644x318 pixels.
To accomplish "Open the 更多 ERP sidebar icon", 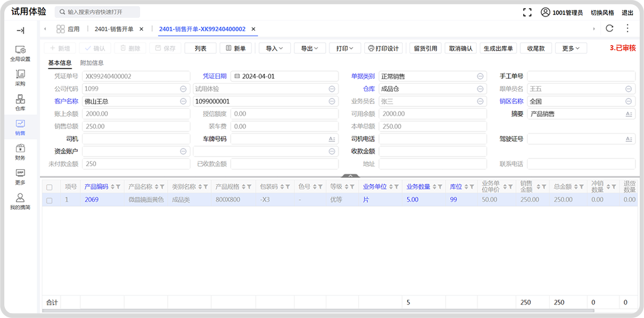I will pyautogui.click(x=21, y=177).
